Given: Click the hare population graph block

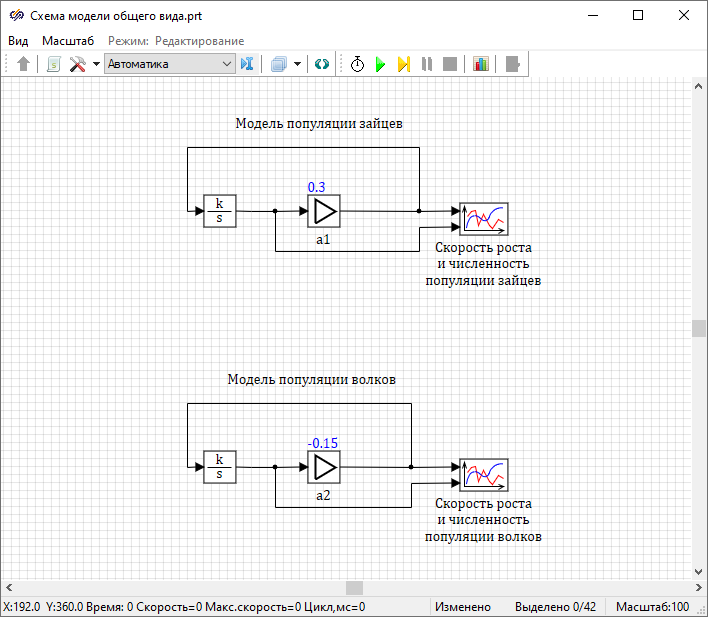Looking at the screenshot, I should point(484,217).
